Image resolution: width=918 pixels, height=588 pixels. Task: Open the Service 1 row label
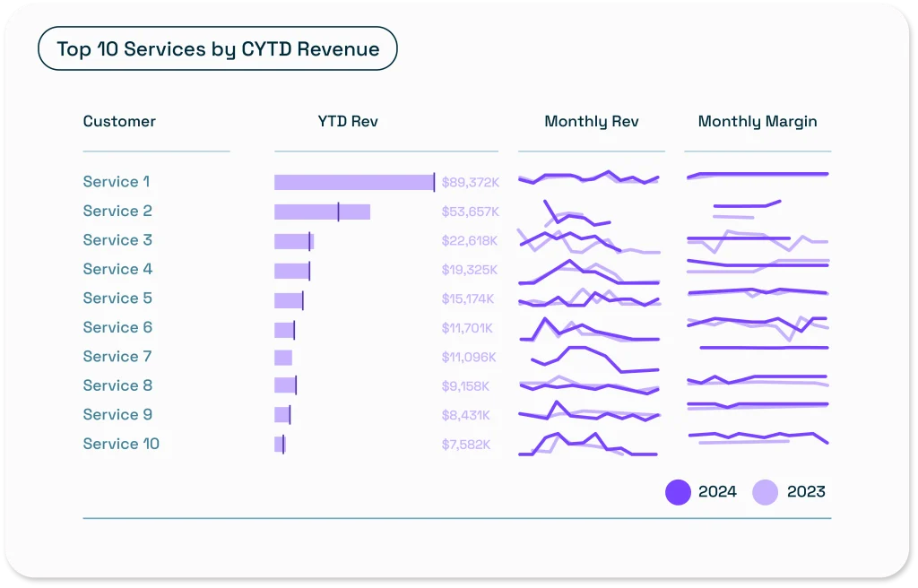(117, 182)
